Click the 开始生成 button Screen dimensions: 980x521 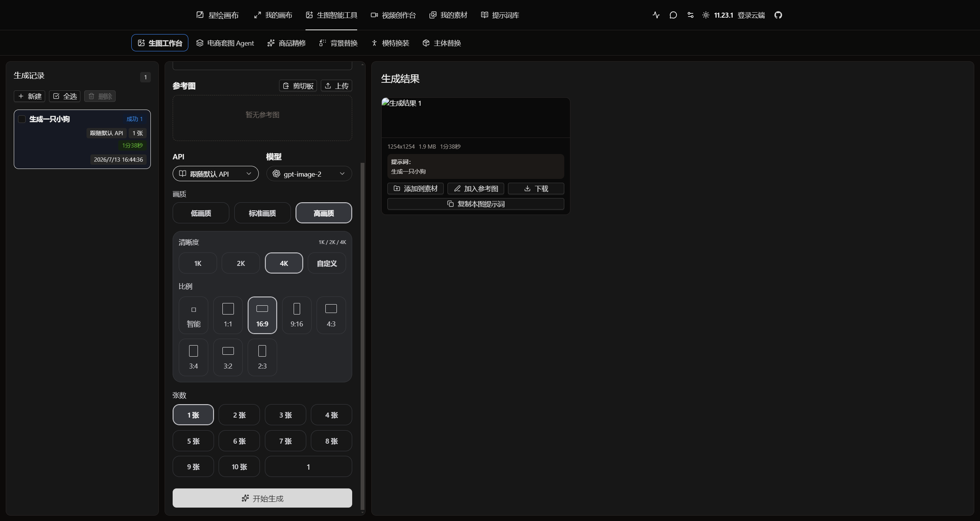262,498
